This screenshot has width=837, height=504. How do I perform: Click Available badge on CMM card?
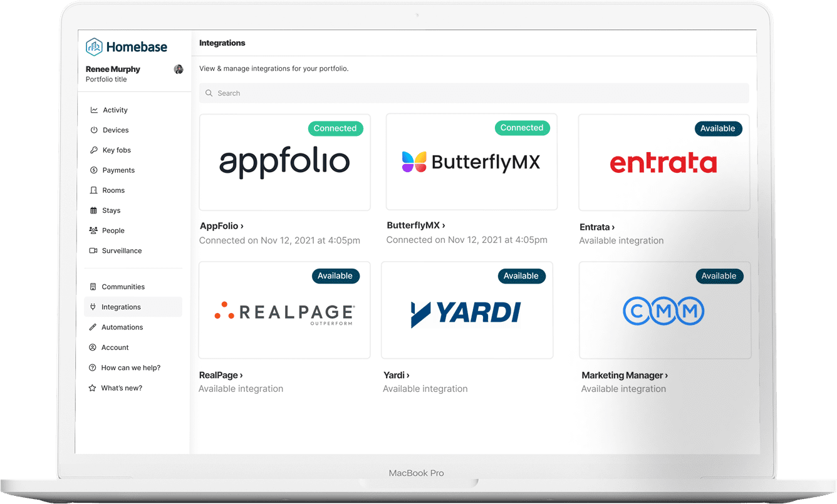click(x=719, y=276)
